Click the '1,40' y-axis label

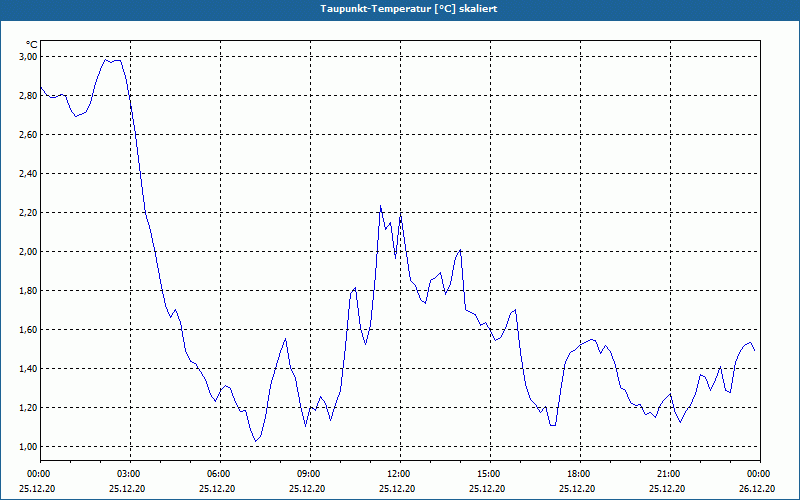pyautogui.click(x=29, y=368)
